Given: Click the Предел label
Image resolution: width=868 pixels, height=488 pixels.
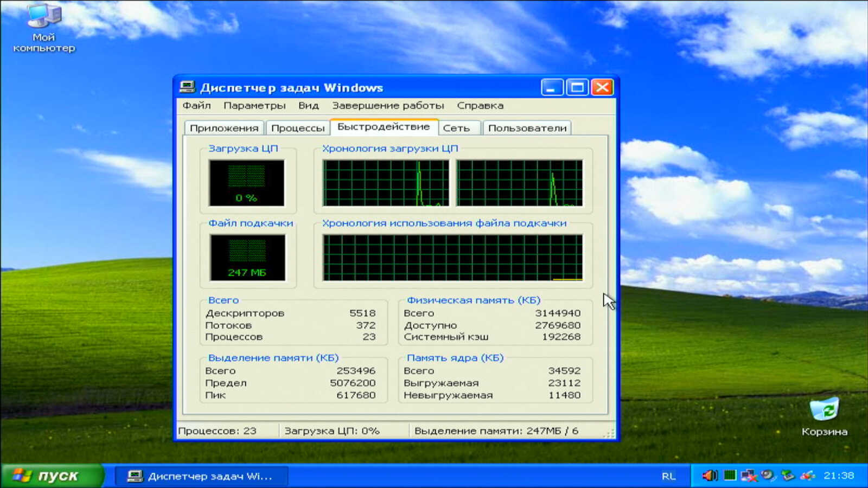Looking at the screenshot, I should pyautogui.click(x=226, y=383).
